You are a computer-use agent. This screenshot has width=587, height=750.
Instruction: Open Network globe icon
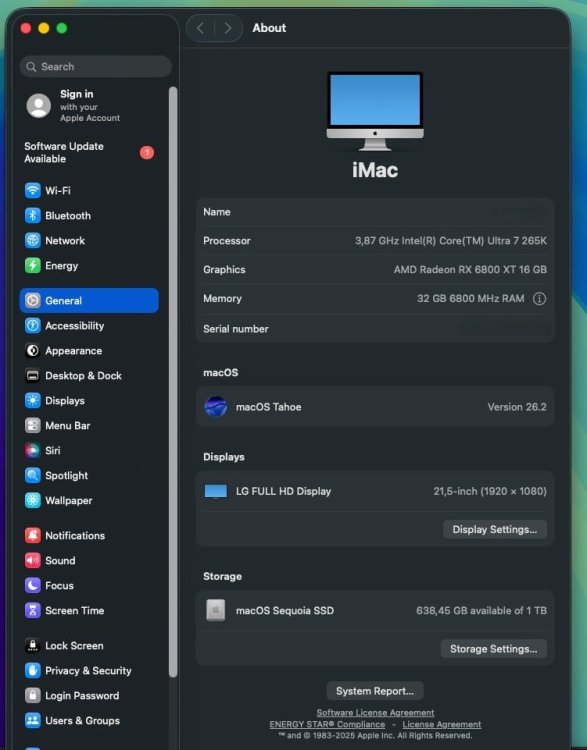[x=33, y=241]
